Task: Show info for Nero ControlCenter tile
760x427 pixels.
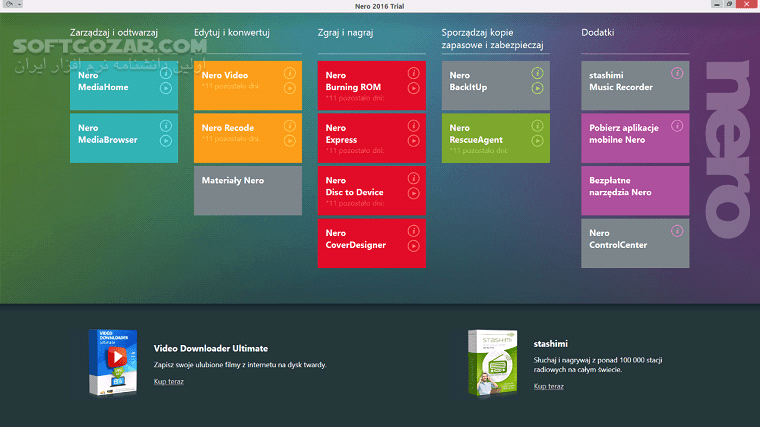Action: coord(677,231)
